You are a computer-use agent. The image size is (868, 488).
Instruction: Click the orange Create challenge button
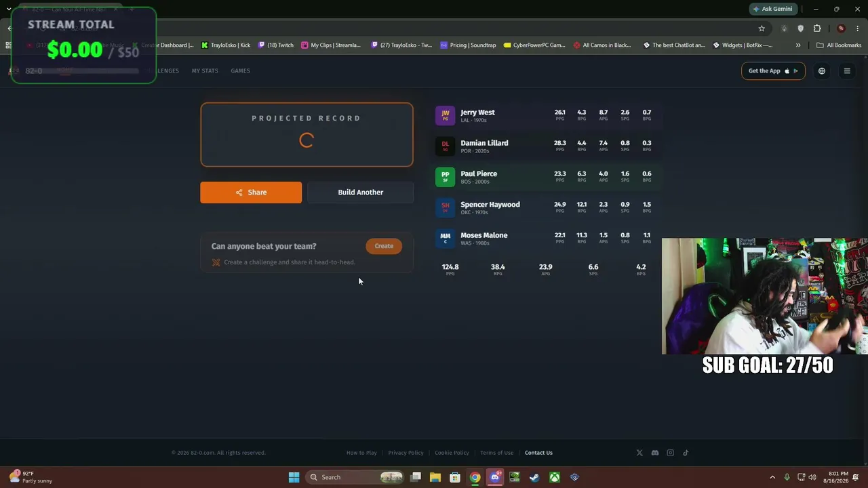[x=384, y=246]
